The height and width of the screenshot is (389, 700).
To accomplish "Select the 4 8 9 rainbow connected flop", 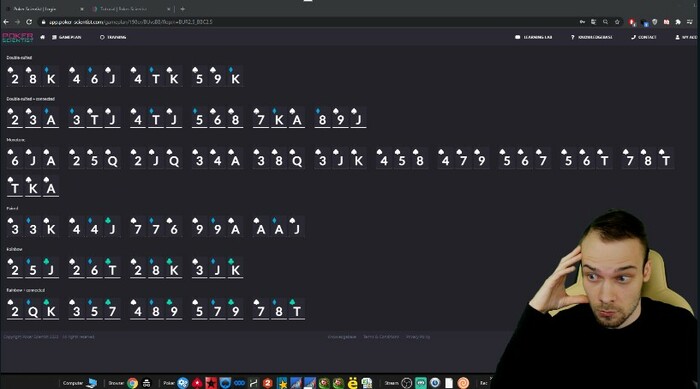I will [156, 310].
